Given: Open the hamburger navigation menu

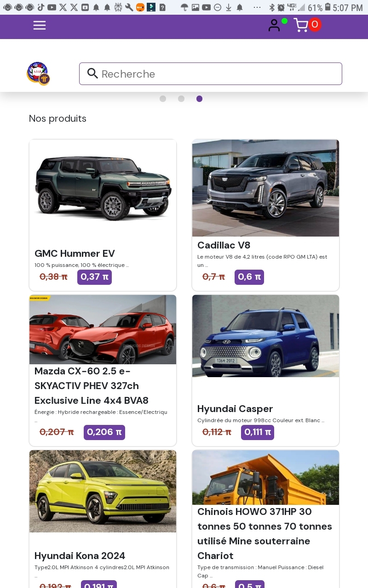Looking at the screenshot, I should point(40,25).
